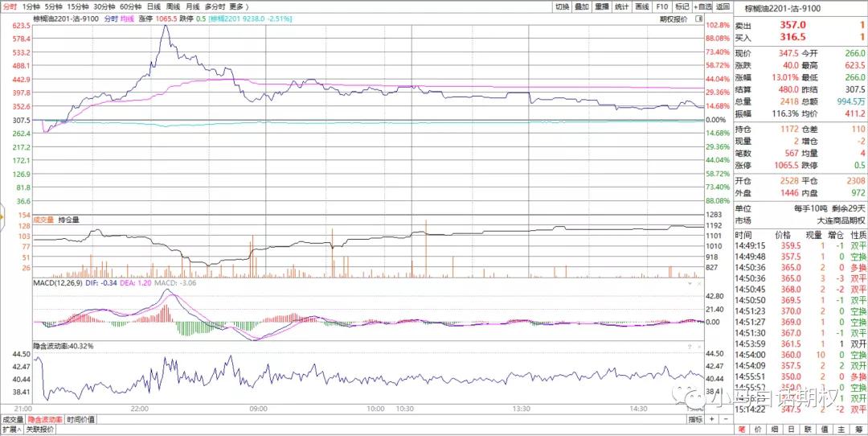868x436 pixels.
Task: Open the 指标 indicator selector
Action: tap(695, 419)
